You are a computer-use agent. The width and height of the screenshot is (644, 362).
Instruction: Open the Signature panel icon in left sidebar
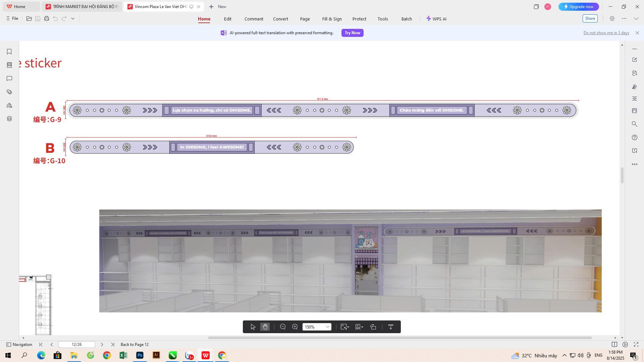tap(9, 105)
